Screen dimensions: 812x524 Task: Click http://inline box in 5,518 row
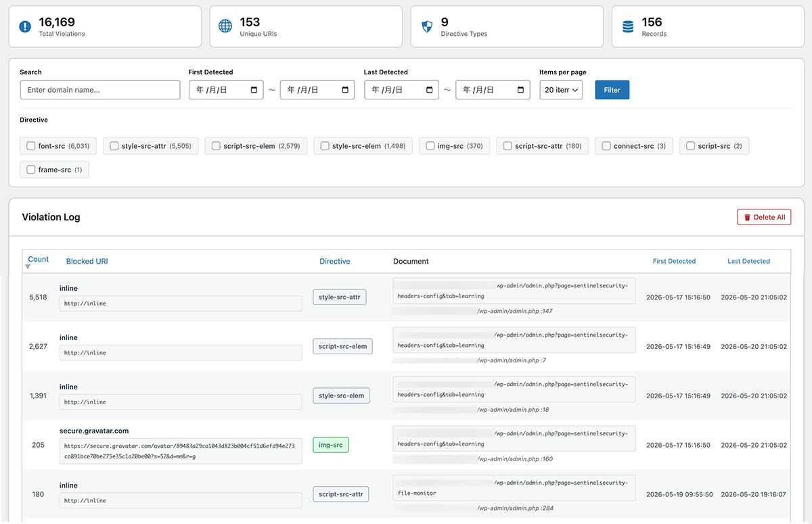point(181,304)
